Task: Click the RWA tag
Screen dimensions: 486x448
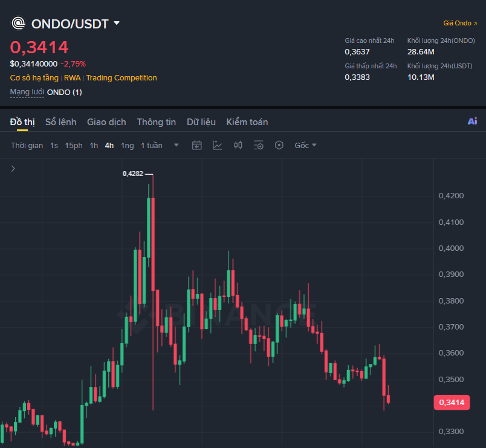Action: click(72, 78)
